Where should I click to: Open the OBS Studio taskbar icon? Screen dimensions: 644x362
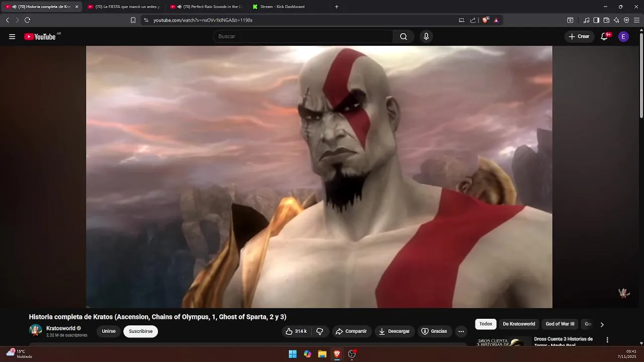(x=352, y=354)
